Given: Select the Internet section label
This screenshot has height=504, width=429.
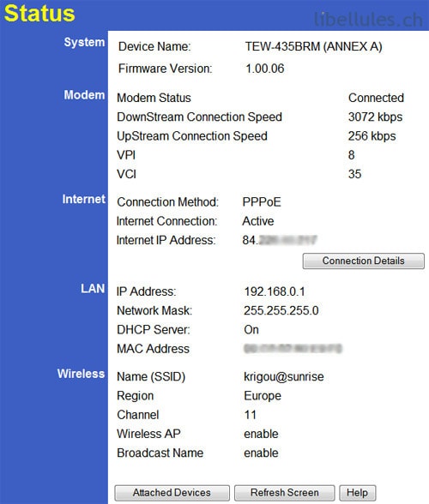Looking at the screenshot, I should [x=84, y=199].
